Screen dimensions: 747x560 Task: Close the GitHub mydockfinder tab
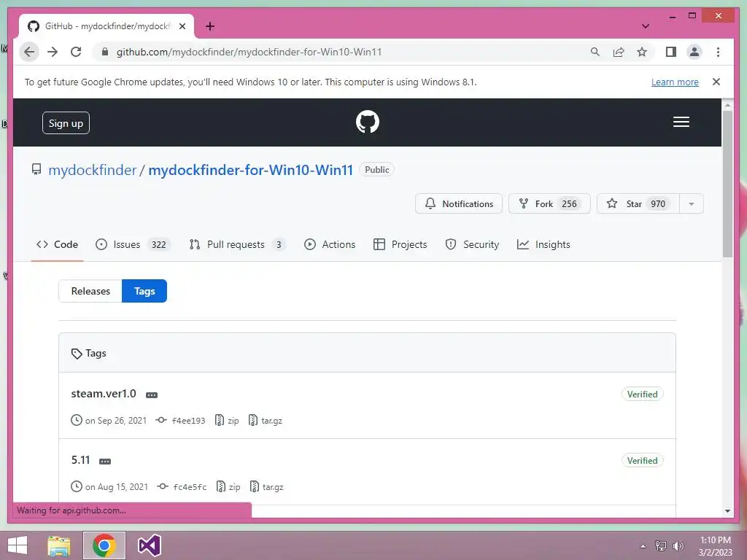coord(182,26)
